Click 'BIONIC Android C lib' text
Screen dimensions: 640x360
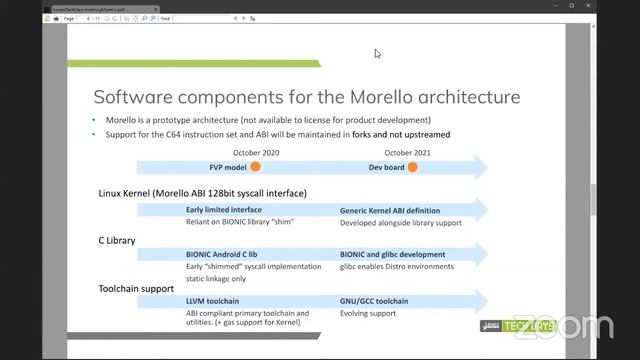[x=222, y=254]
